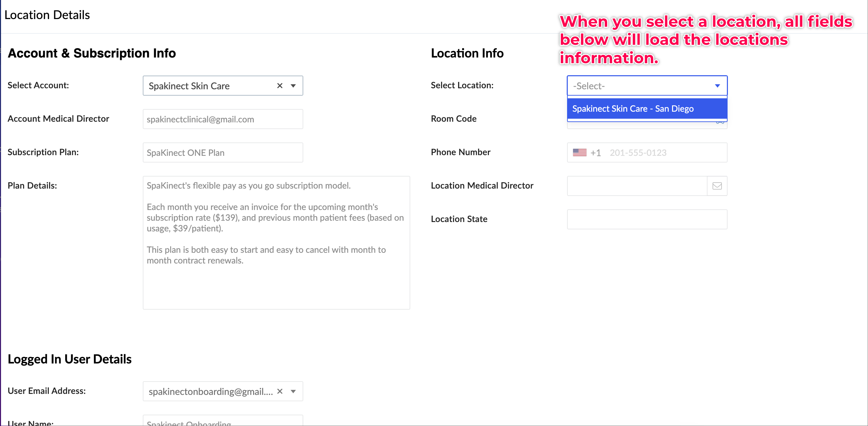Viewport: 868px width, 426px height.
Task: Click inside the Plan Details text area
Action: tap(276, 243)
